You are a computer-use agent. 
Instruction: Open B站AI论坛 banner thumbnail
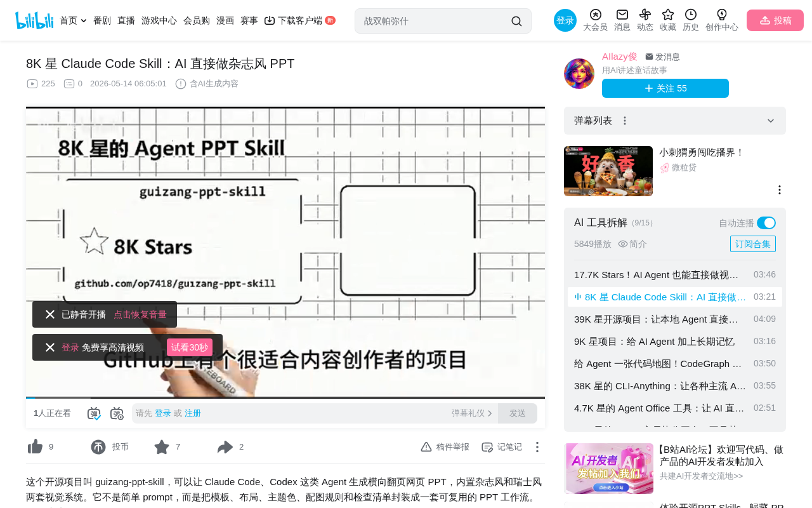tap(609, 469)
